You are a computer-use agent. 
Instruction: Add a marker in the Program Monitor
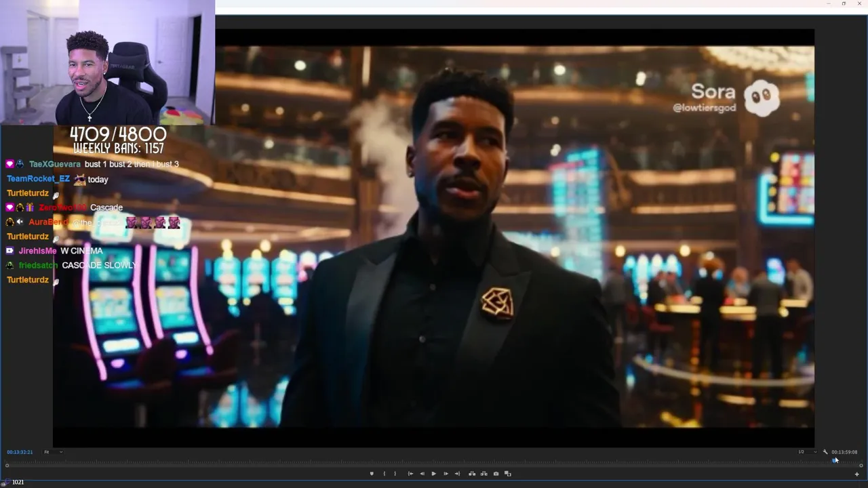(372, 474)
